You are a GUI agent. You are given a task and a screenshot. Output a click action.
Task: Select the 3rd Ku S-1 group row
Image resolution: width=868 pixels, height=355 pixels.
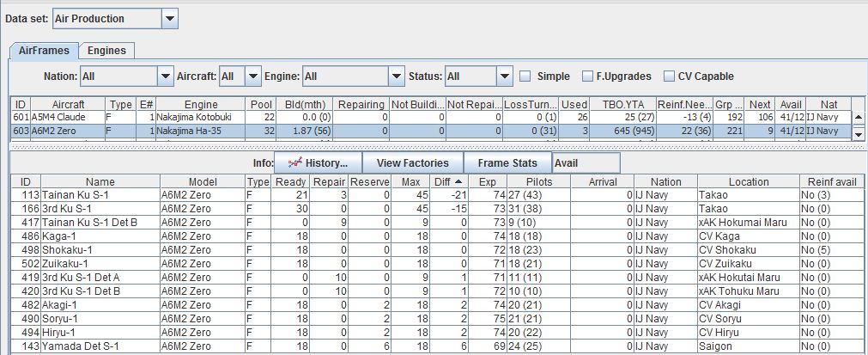click(437, 209)
